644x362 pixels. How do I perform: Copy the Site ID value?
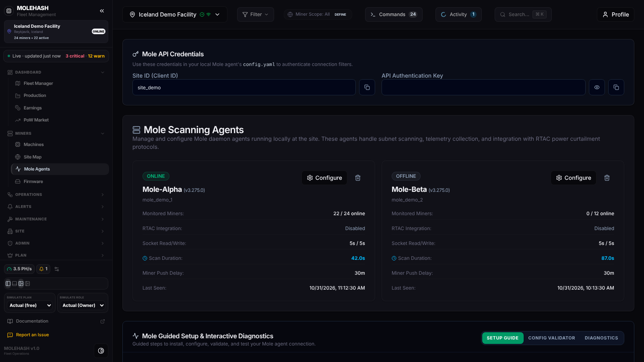click(367, 87)
